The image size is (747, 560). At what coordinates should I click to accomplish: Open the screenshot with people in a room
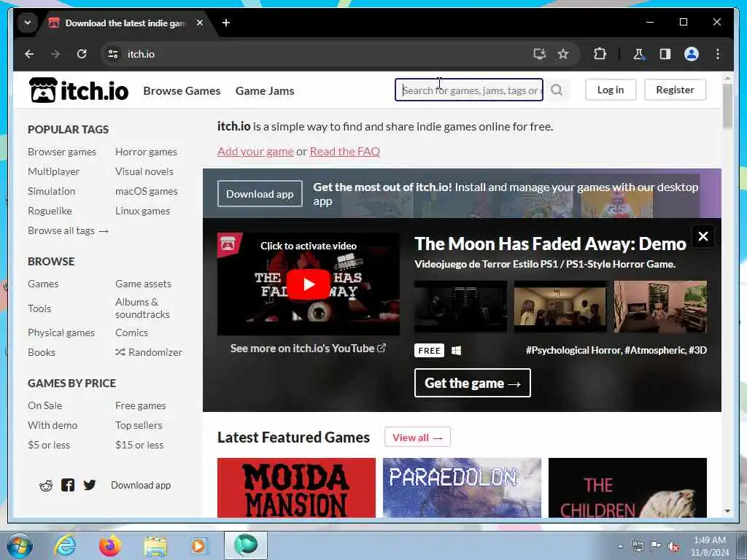(560, 306)
